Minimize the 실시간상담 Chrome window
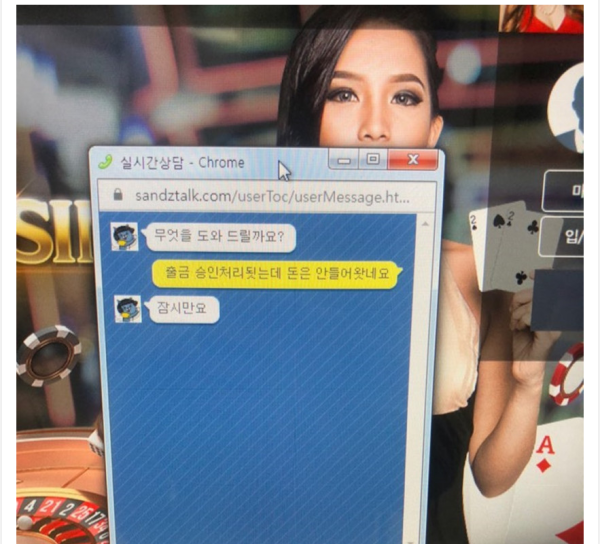The height and width of the screenshot is (544, 600). 345,160
